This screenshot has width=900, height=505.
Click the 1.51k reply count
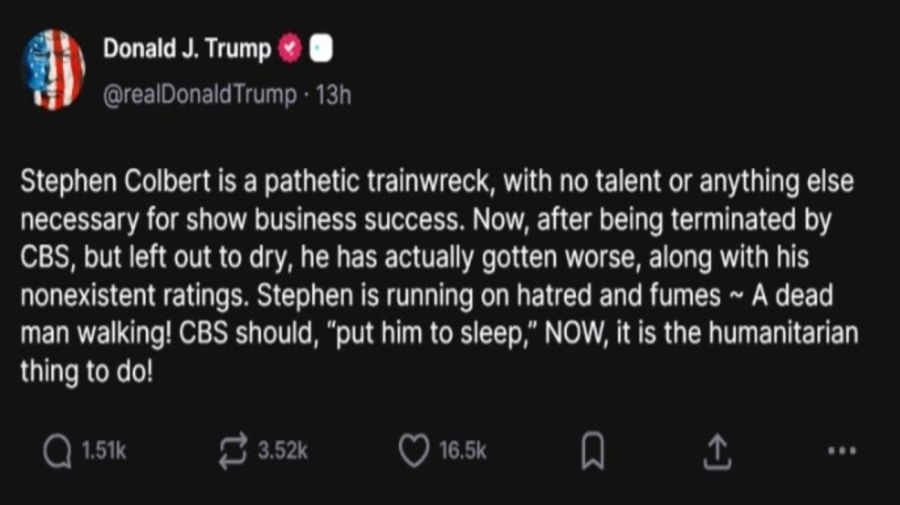tap(103, 453)
